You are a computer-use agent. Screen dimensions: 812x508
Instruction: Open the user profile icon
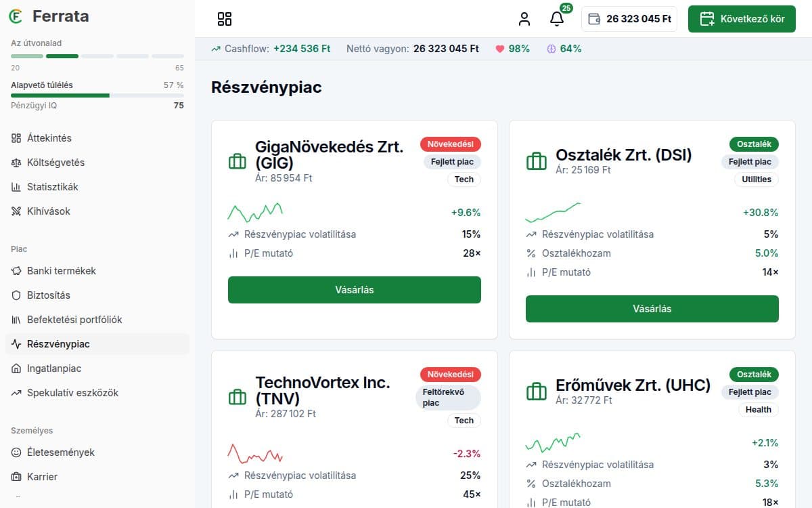click(524, 19)
